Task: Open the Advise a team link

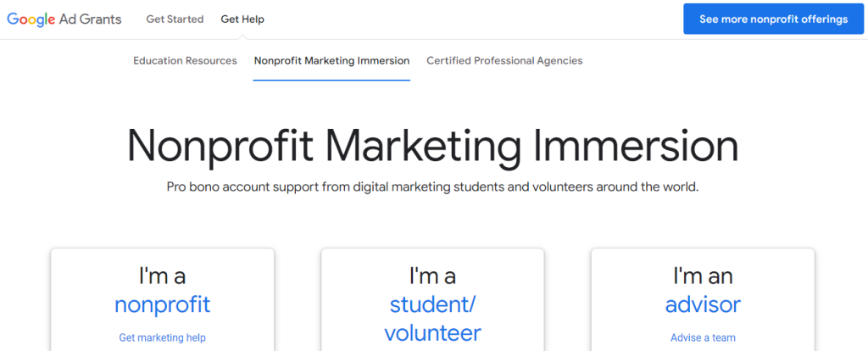Action: tap(703, 337)
